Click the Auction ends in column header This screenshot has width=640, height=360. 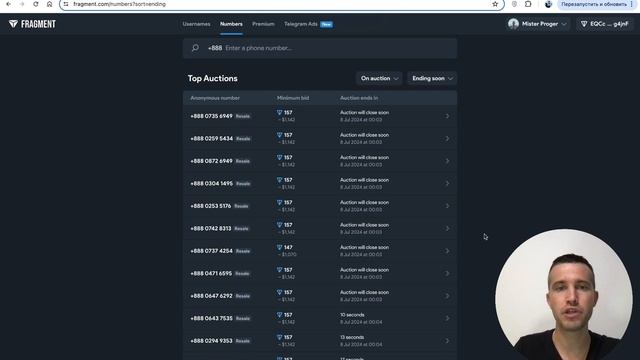point(359,98)
